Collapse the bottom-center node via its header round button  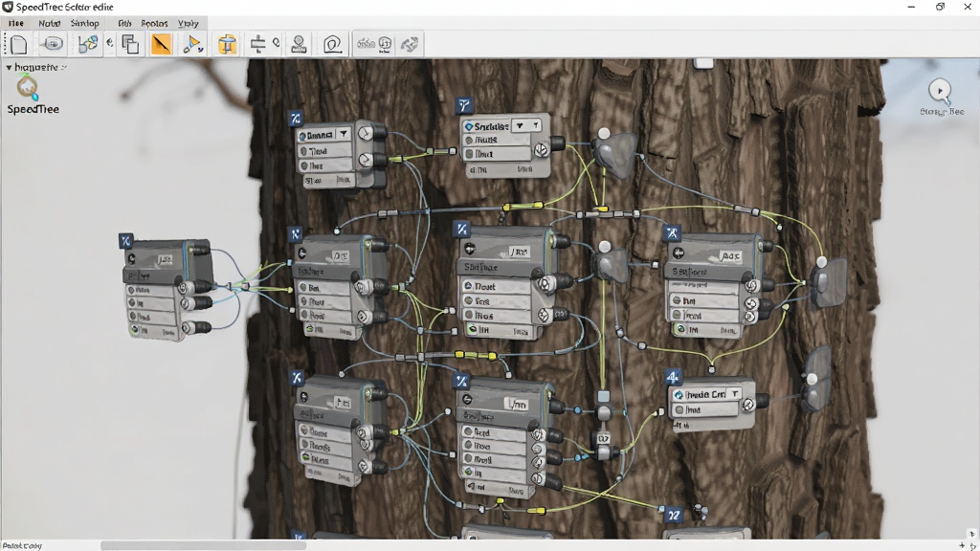[466, 399]
